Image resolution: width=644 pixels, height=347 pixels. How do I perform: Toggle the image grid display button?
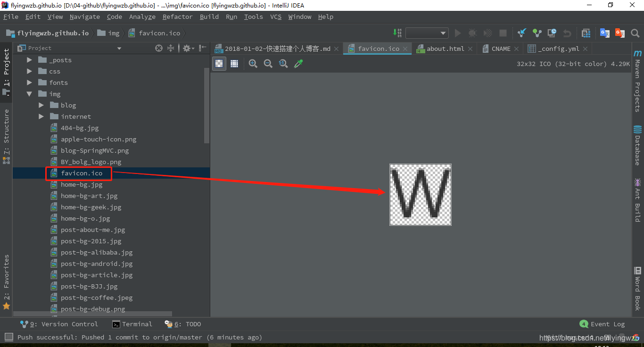[234, 64]
